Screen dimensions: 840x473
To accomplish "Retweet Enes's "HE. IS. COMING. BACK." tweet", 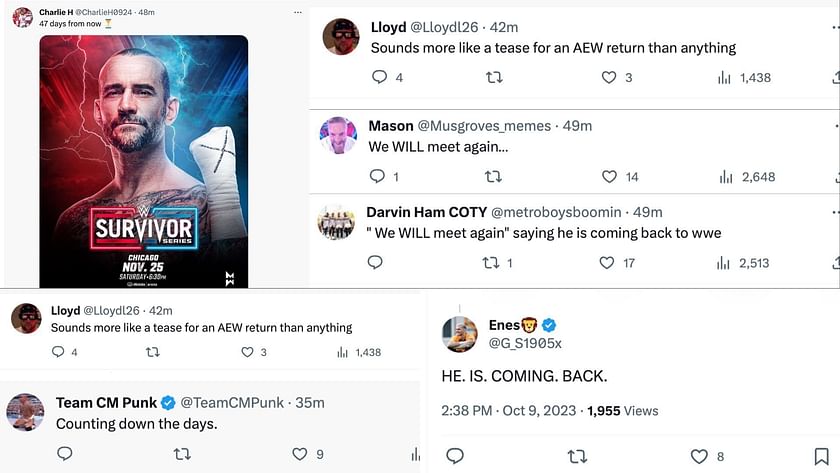I will point(577,456).
